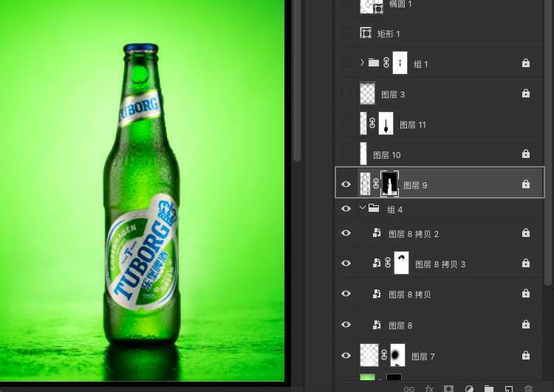The width and height of the screenshot is (554, 392).
Task: Select layer thumbnail of 图层 7
Action: tap(369, 355)
